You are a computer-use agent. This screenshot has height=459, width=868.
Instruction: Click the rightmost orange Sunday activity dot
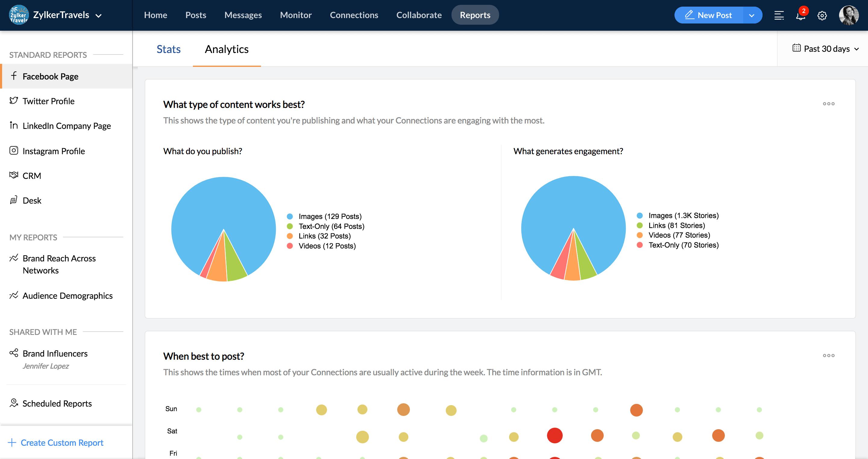[636, 410]
